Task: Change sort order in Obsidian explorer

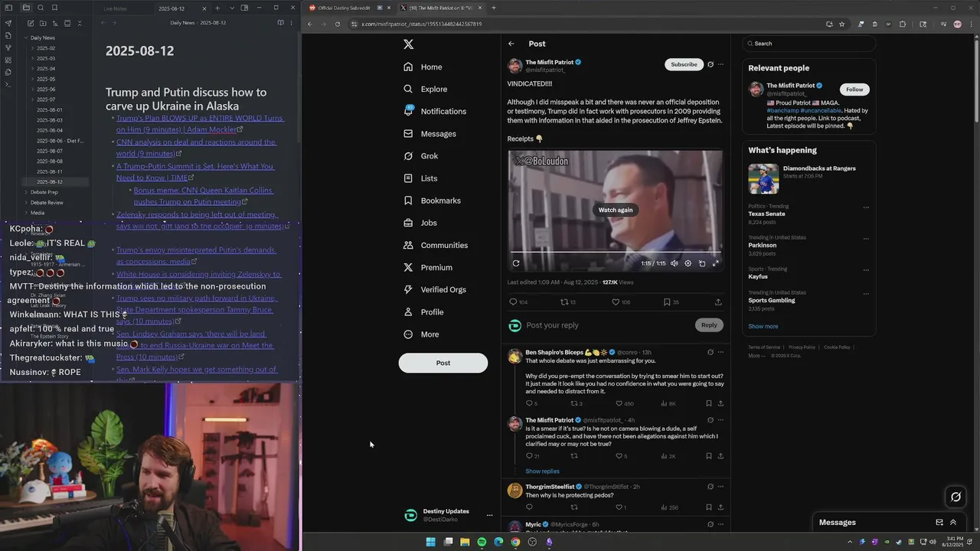Action: pos(55,23)
